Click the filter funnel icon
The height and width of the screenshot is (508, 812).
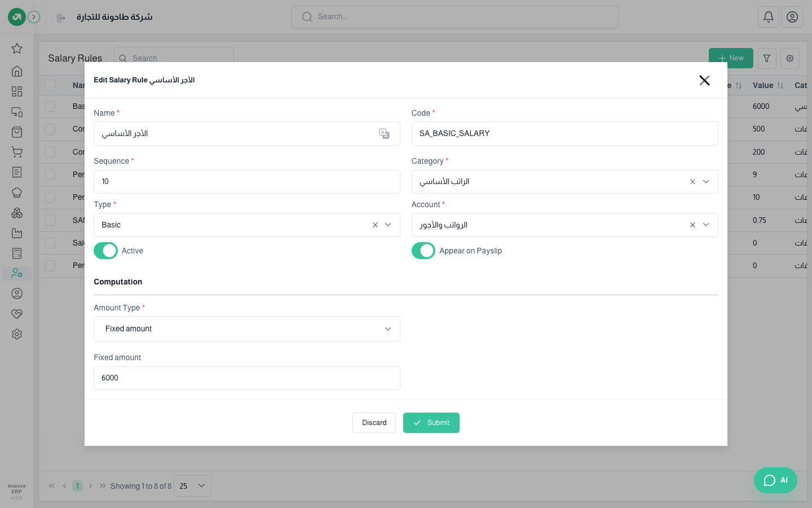(x=767, y=58)
